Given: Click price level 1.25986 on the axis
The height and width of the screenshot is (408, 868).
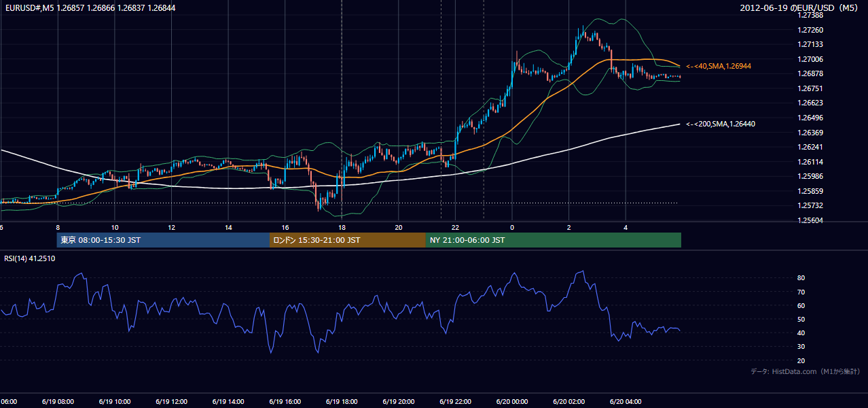Looking at the screenshot, I should (x=810, y=176).
